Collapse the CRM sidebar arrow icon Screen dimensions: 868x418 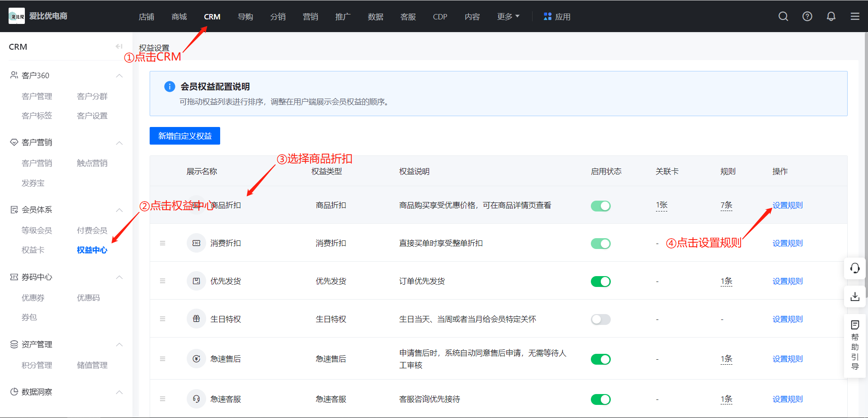[x=119, y=46]
